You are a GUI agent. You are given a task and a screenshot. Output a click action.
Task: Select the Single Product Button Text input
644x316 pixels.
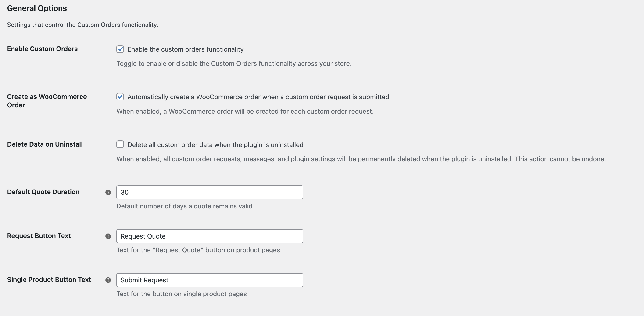coord(210,280)
